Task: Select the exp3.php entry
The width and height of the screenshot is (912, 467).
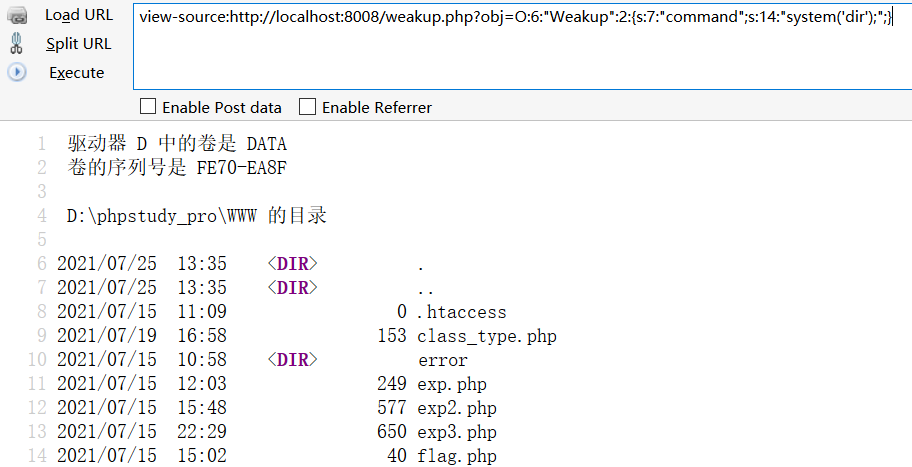Action: click(457, 432)
